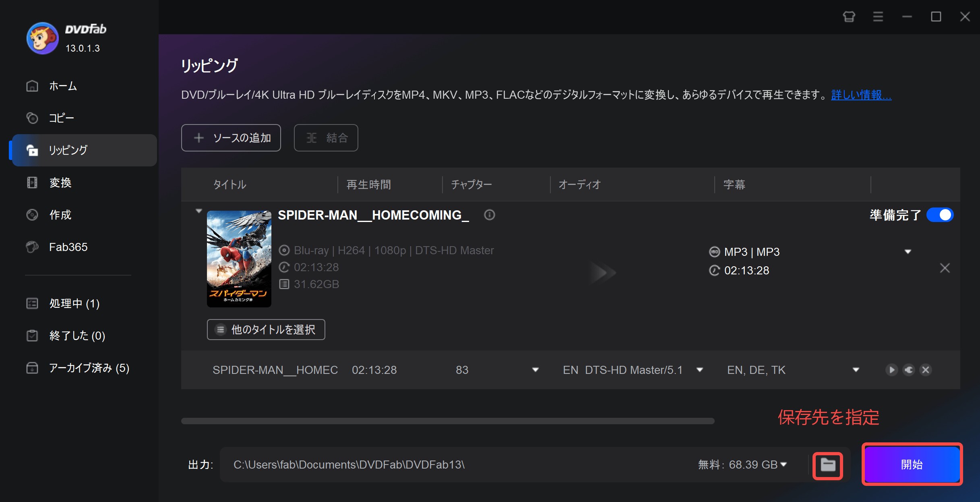Image resolution: width=980 pixels, height=502 pixels.
Task: Click the Spider-Man movie poster thumbnail
Action: pos(239,259)
